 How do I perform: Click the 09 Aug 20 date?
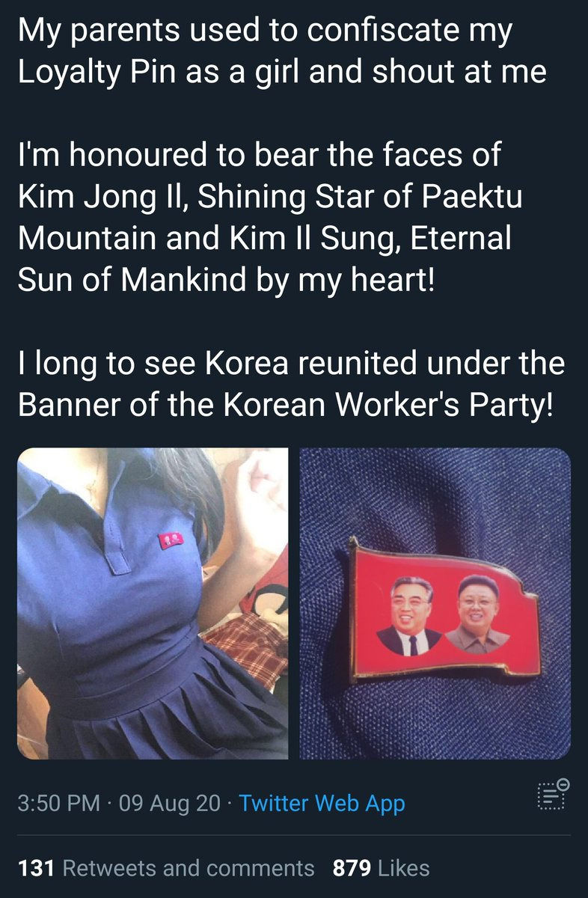tap(165, 804)
